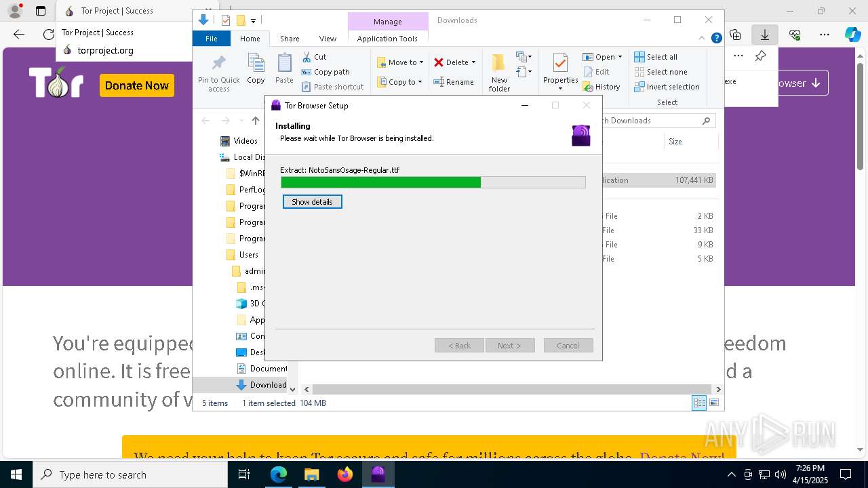868x488 pixels.
Task: Open the Delete dropdown arrow
Action: tap(473, 62)
